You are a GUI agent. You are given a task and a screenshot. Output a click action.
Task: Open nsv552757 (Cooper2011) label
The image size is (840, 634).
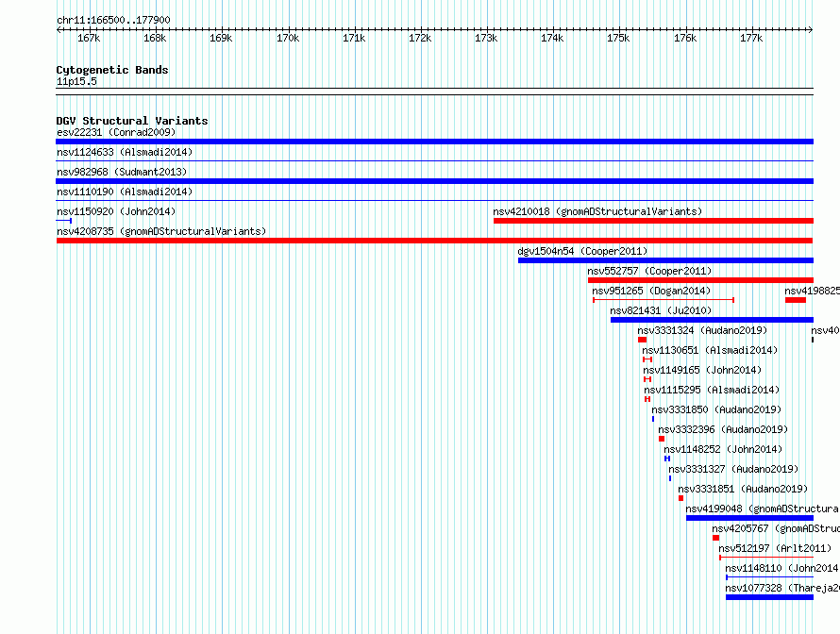[x=649, y=271]
